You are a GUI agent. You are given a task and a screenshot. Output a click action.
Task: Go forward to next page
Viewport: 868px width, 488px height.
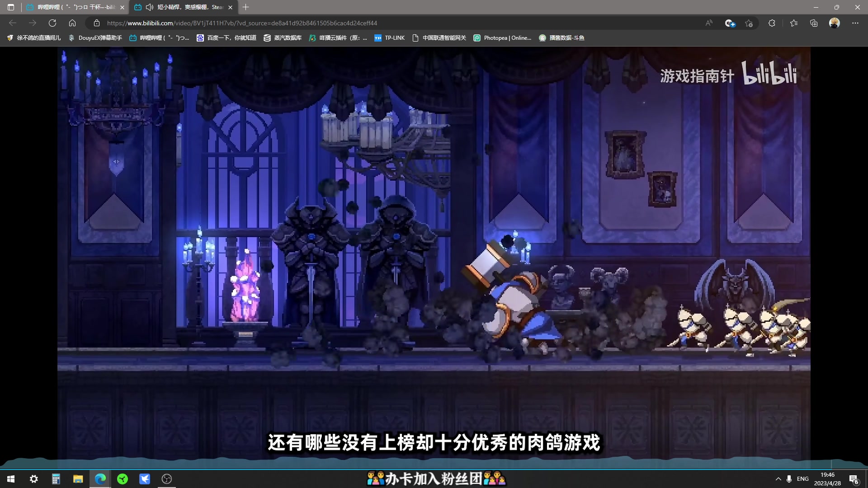click(x=33, y=23)
